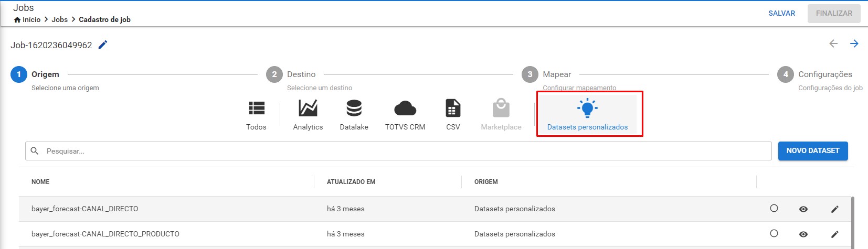This screenshot has height=249, width=868.
Task: Select the Datasets personalizados lightbulb filter
Action: click(x=587, y=114)
